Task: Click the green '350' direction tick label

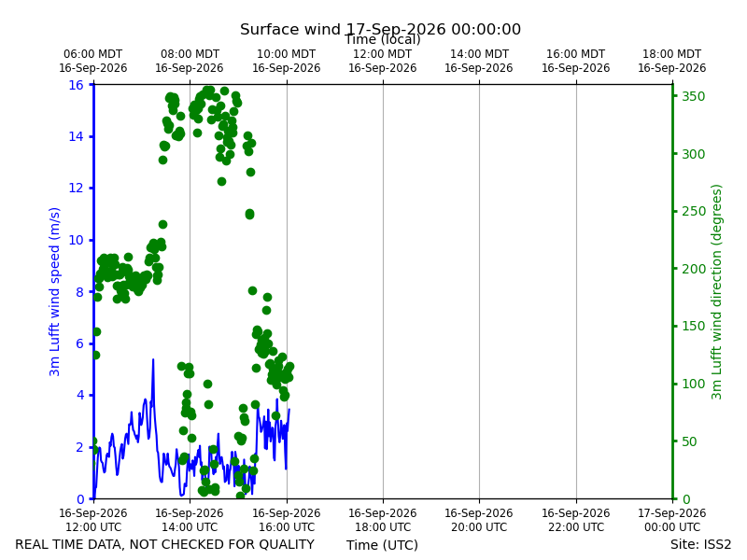Action: [x=693, y=96]
